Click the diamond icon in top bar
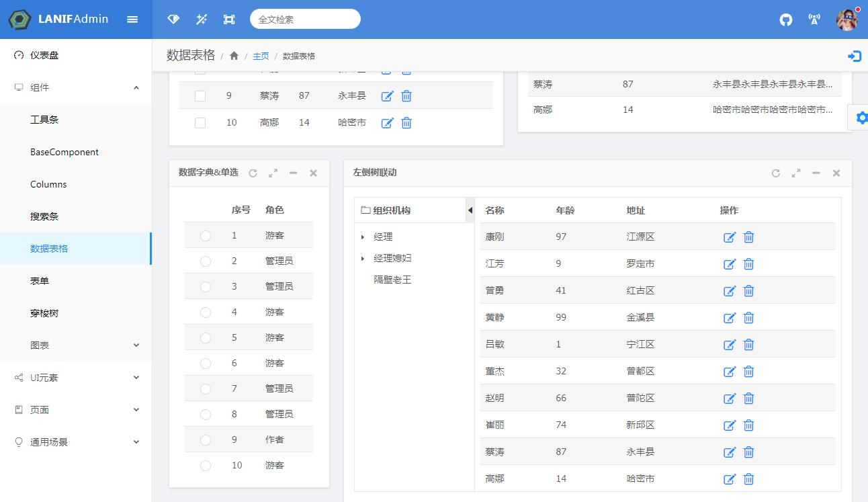 (173, 19)
